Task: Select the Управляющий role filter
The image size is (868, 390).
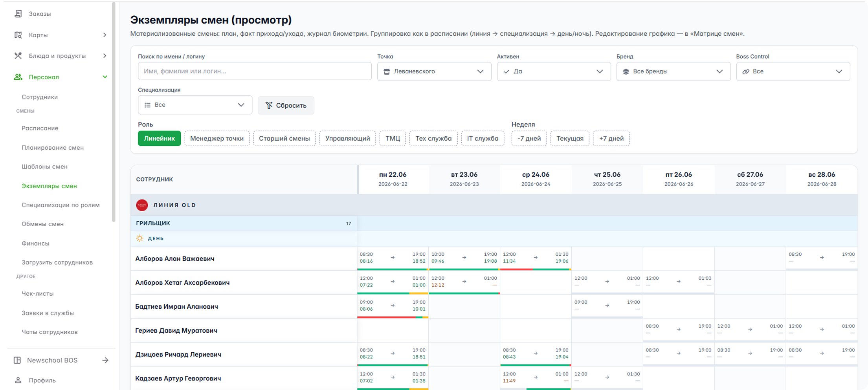Action: coord(347,138)
